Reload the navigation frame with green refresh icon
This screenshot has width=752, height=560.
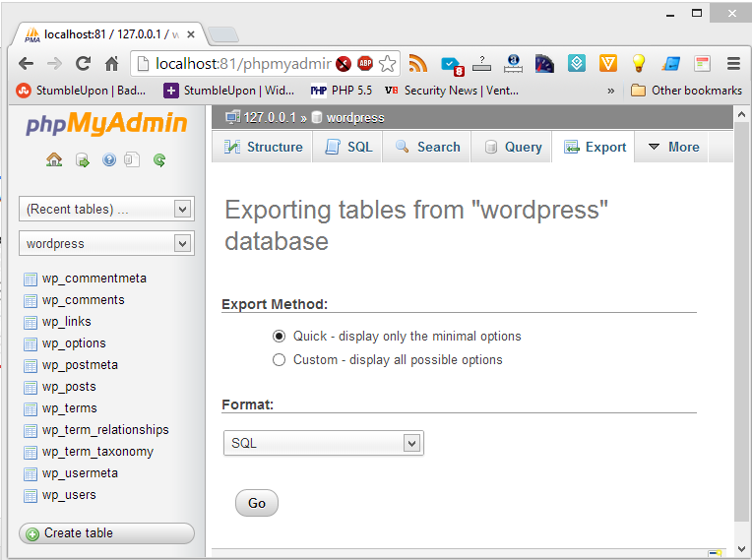[159, 159]
